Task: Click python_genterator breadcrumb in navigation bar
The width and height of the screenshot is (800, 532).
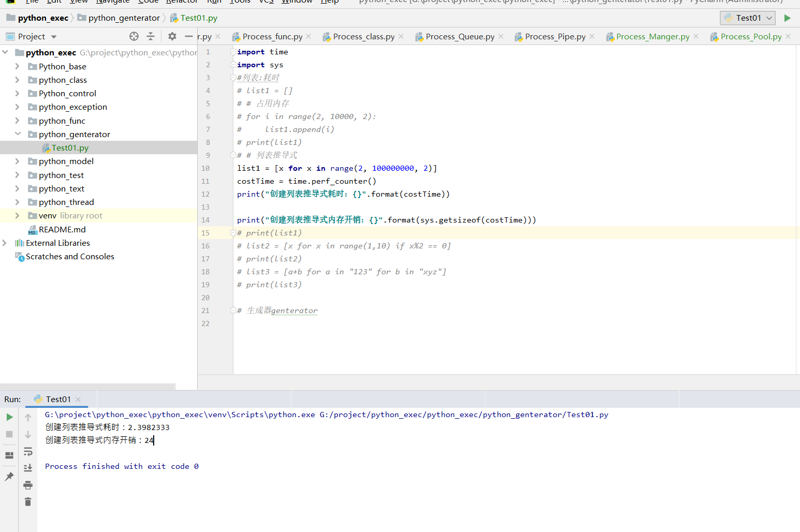Action: (x=124, y=18)
